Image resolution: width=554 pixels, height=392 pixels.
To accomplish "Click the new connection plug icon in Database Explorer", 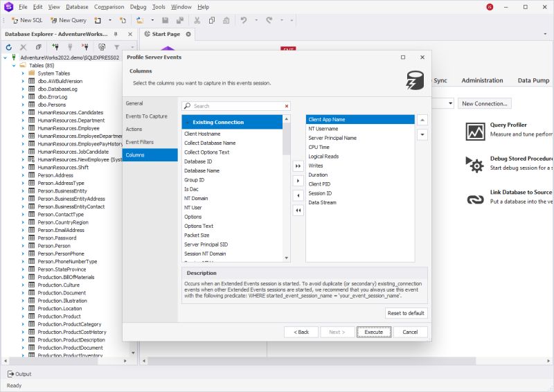I will pos(55,47).
